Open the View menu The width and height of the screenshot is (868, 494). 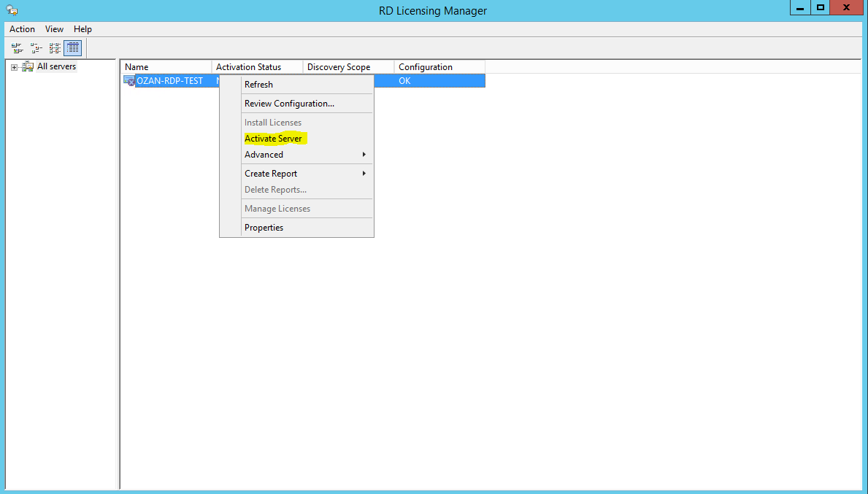pos(54,29)
